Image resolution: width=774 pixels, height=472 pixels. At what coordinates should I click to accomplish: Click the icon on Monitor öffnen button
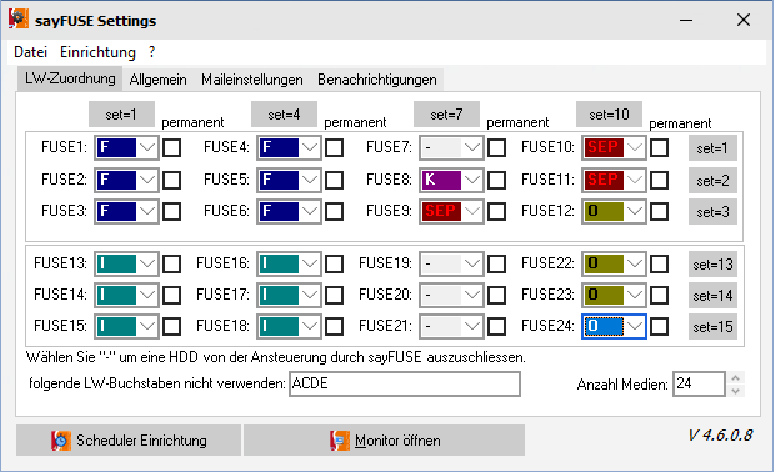coord(341,441)
